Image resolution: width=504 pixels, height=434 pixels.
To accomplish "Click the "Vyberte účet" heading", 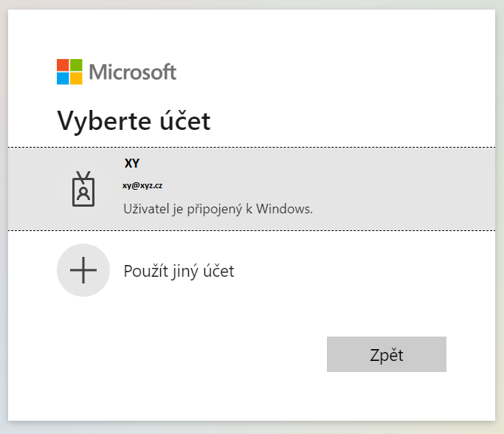I will [x=134, y=121].
